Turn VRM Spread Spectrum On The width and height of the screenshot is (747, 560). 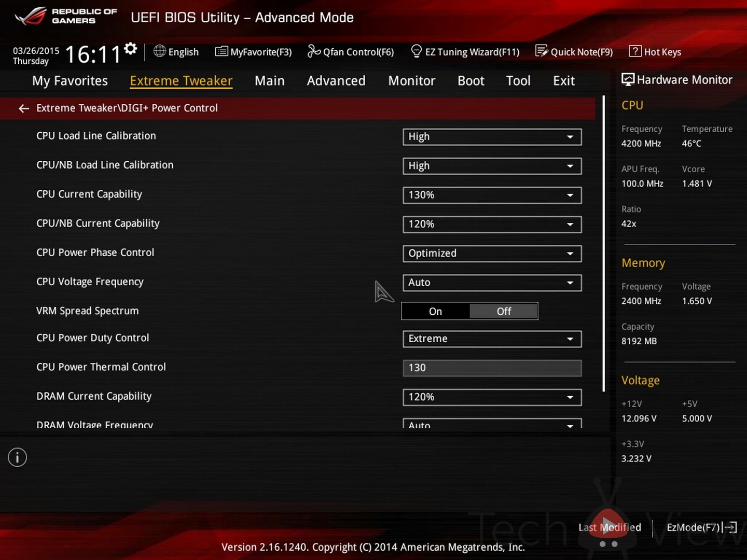tap(436, 311)
